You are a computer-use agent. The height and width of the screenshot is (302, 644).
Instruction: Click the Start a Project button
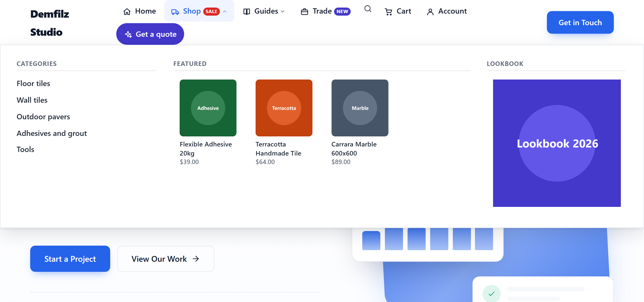tap(70, 259)
